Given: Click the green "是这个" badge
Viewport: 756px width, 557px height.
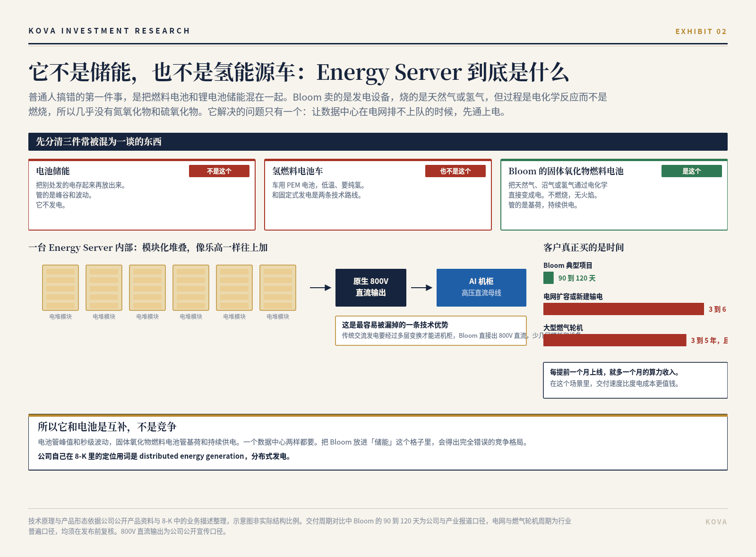Looking at the screenshot, I should pos(692,171).
